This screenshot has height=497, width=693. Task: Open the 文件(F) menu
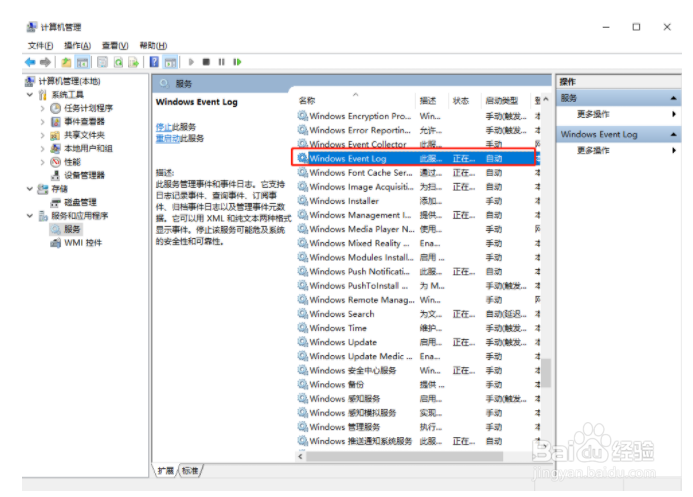(40, 46)
